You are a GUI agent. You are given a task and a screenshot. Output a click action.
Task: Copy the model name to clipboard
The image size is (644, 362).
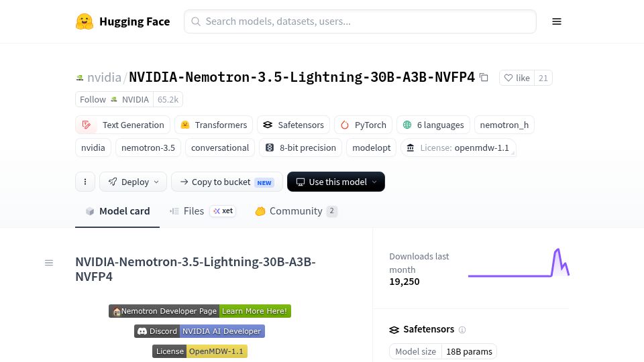click(484, 77)
